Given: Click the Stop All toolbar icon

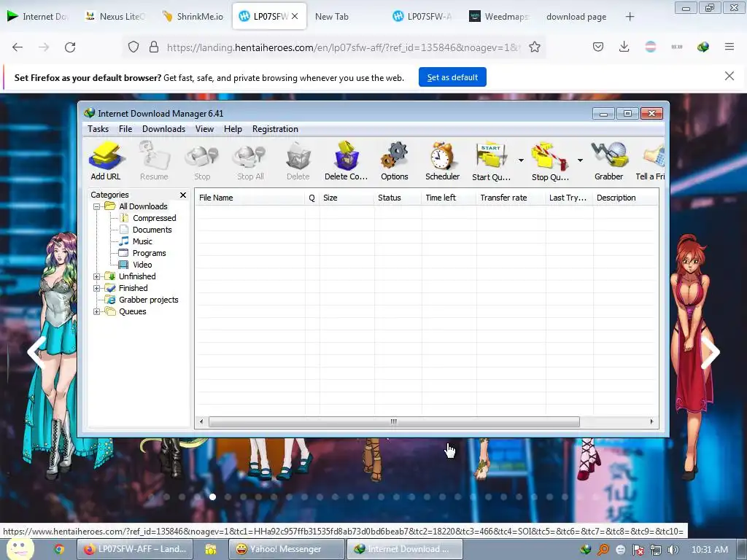Looking at the screenshot, I should pos(250,161).
